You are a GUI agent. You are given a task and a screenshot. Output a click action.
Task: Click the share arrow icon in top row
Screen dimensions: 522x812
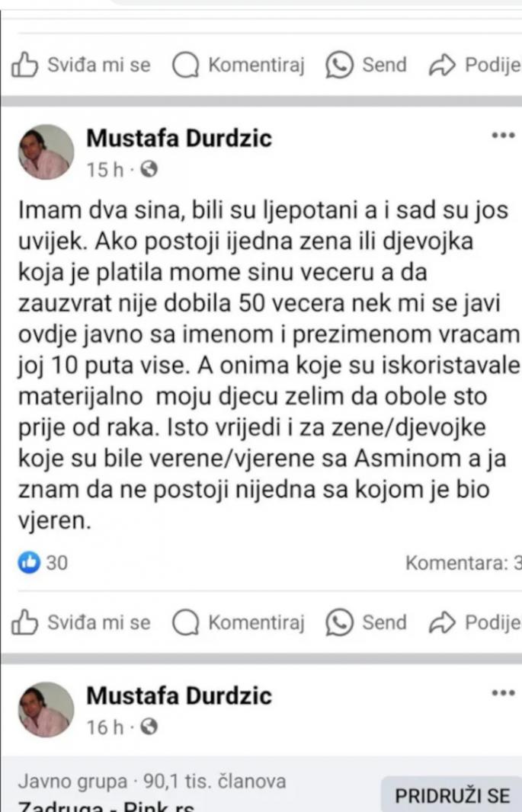442,66
